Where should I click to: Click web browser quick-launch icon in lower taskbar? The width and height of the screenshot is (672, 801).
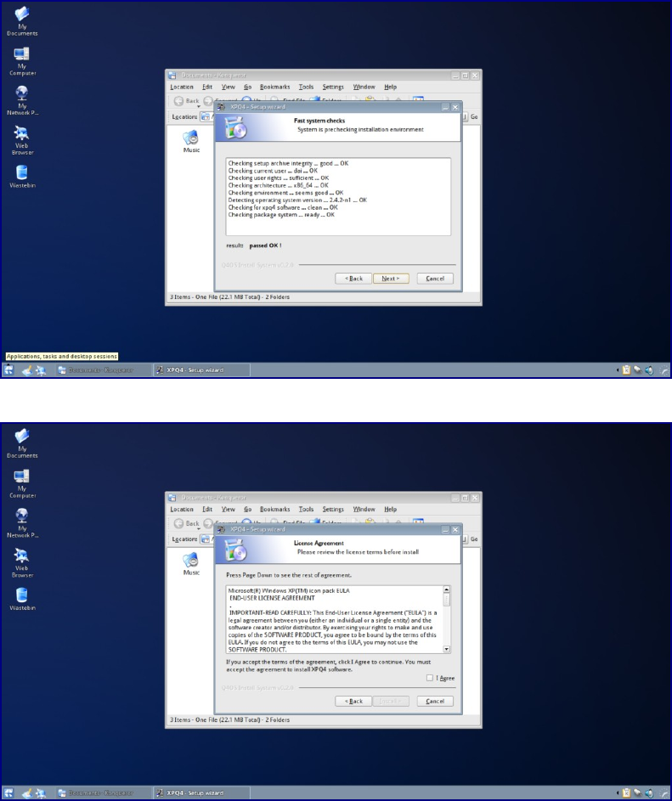pos(41,793)
